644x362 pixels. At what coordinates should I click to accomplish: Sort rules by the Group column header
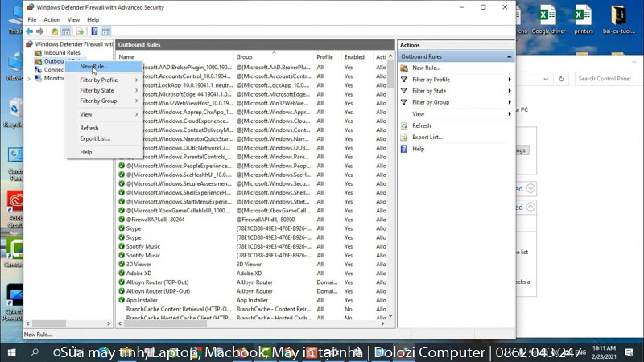pyautogui.click(x=272, y=57)
